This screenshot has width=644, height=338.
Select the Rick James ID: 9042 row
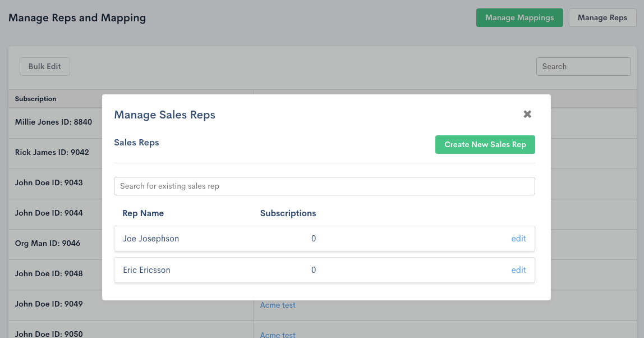pos(52,152)
